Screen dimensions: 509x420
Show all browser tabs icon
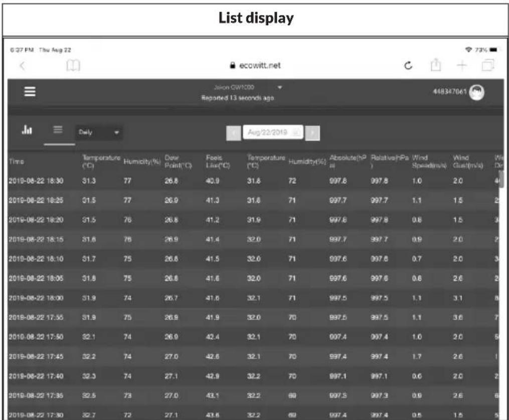coord(488,65)
